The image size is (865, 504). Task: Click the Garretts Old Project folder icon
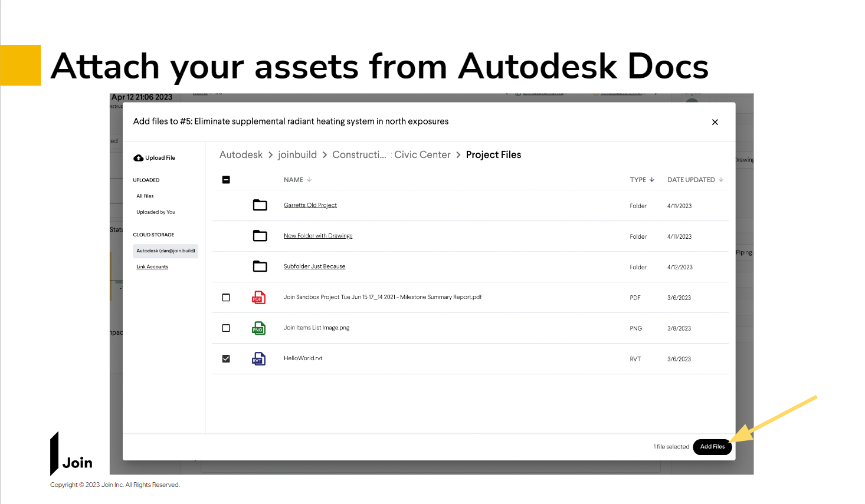point(260,205)
